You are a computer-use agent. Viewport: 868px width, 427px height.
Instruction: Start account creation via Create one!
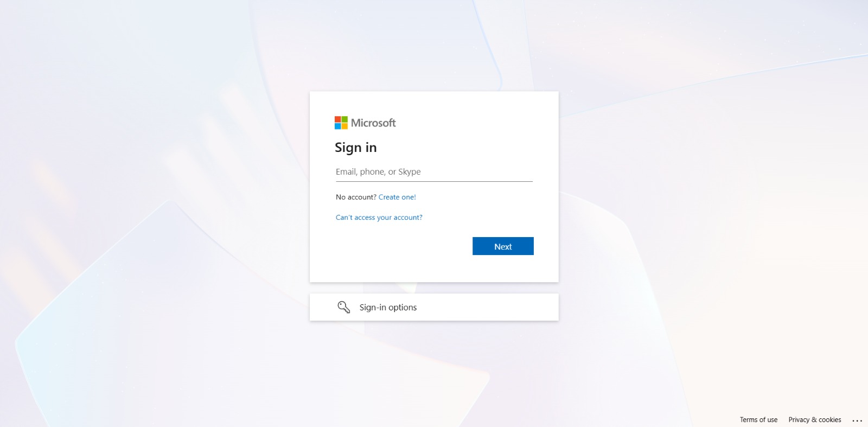tap(397, 197)
